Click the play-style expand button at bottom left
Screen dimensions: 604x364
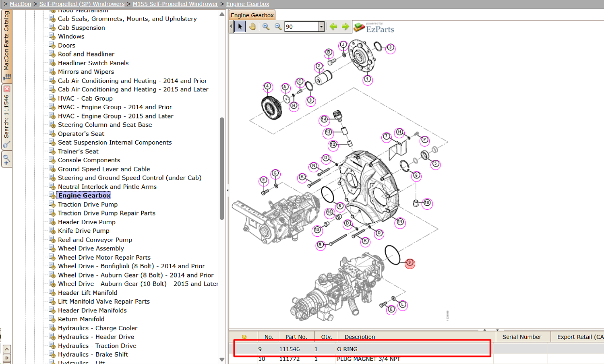pyautogui.click(x=7, y=358)
